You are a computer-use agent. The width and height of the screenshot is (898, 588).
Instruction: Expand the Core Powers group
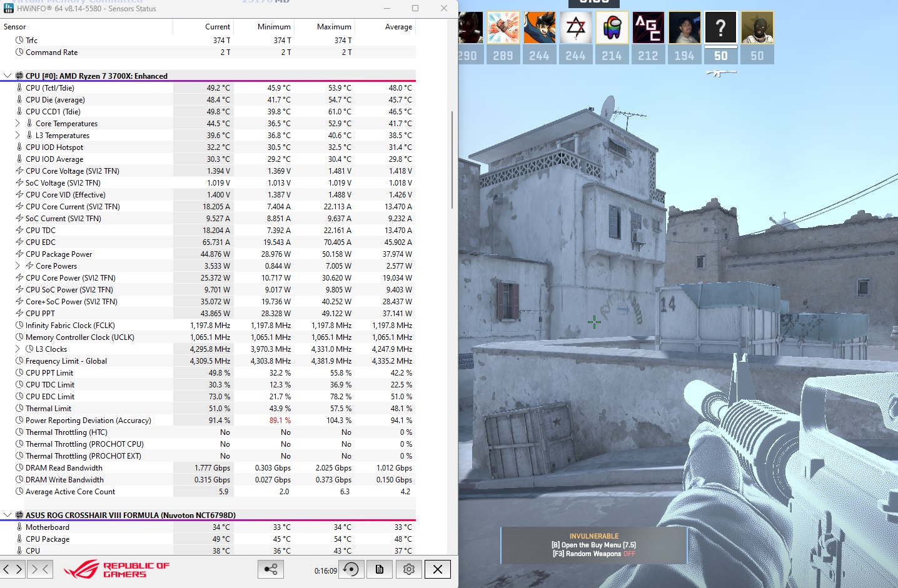point(18,266)
